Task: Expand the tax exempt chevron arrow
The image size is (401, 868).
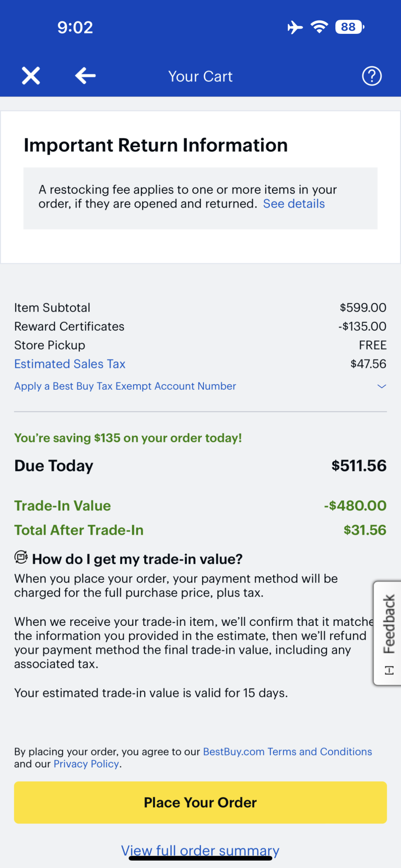Action: click(381, 386)
